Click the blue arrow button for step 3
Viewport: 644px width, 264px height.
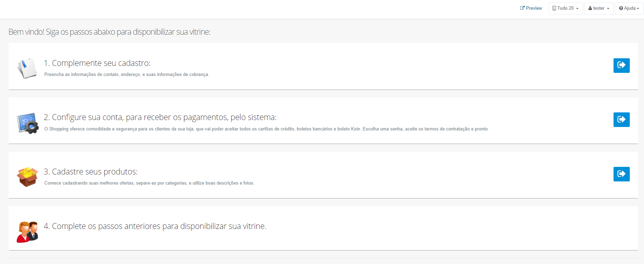(621, 174)
